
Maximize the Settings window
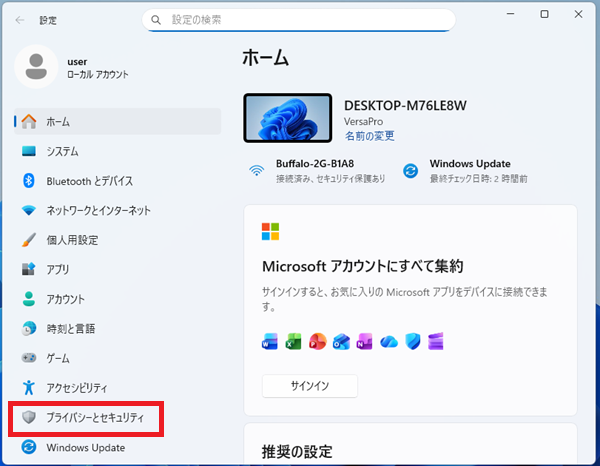(x=544, y=14)
